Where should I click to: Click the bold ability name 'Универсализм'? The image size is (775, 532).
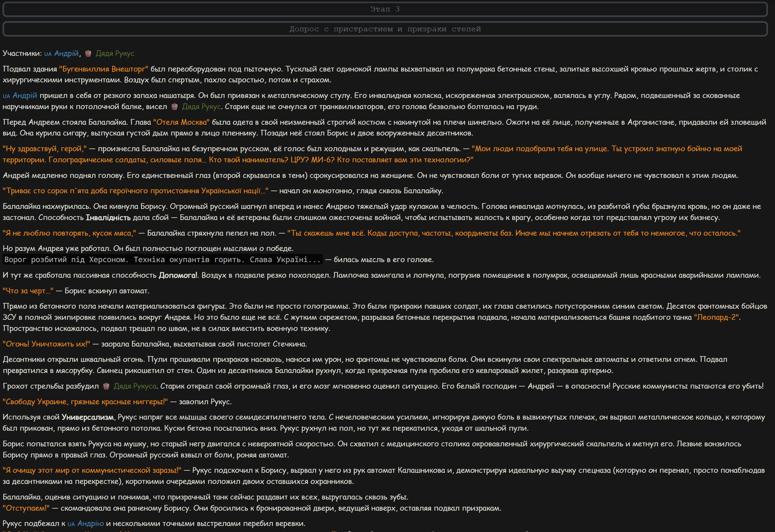click(88, 417)
